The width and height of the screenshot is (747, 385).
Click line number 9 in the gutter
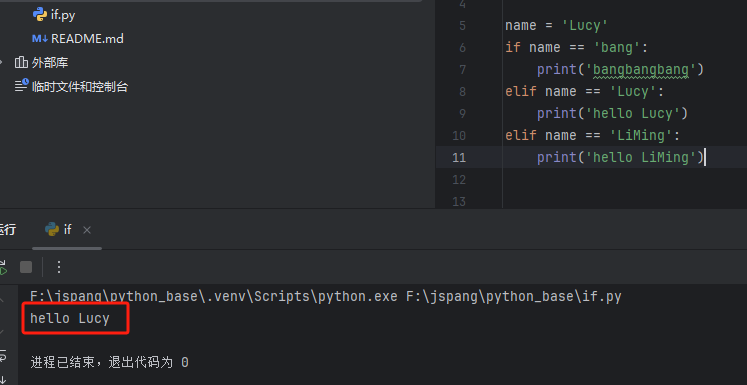[462, 113]
